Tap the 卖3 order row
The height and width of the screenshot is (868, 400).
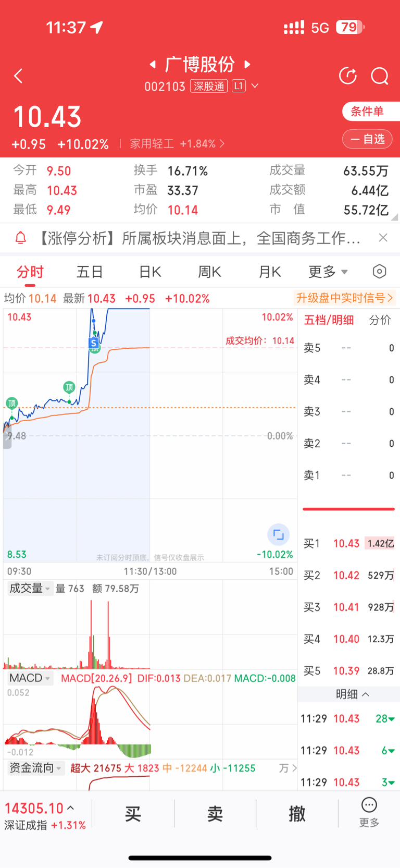coord(348,412)
